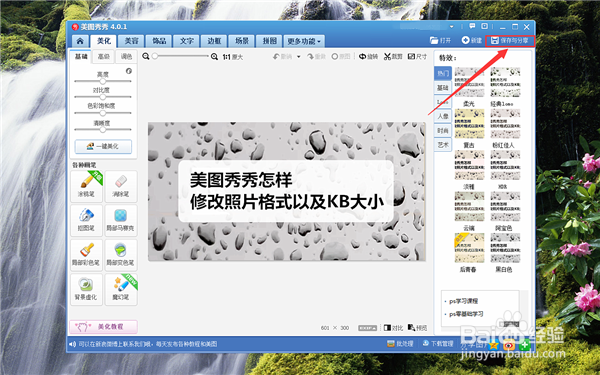
Task: Select the 魔幻笔 magic pen tool
Action: [121, 289]
